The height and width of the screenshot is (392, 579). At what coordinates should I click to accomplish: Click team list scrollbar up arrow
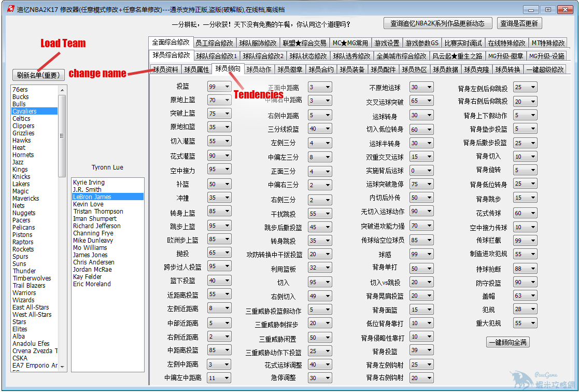(62, 90)
